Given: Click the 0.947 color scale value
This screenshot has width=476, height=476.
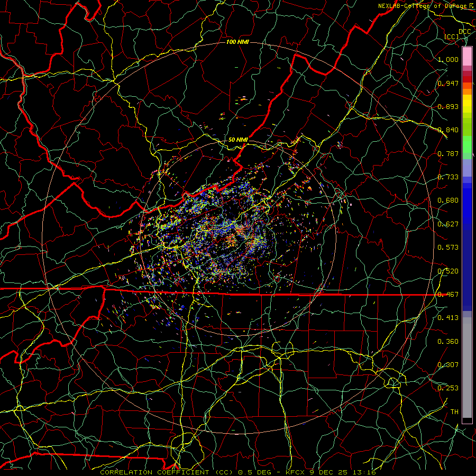Looking at the screenshot, I should pos(448,83).
